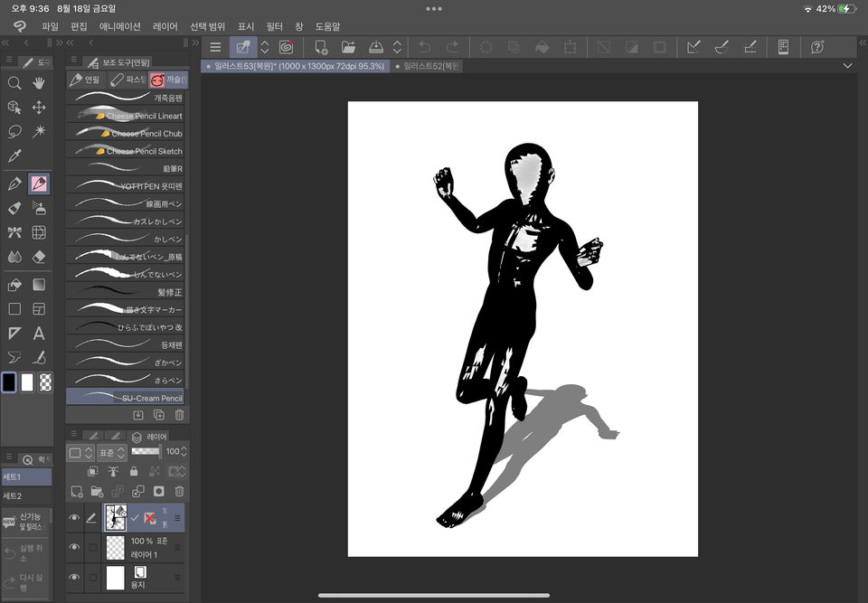Select the Pen tool in toolbox

[x=14, y=184]
